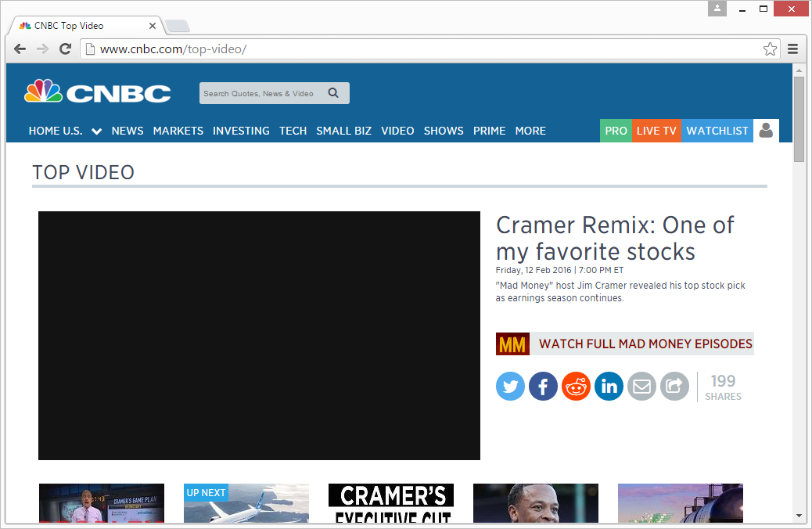Click the browser back arrow
The image size is (812, 529).
20,49
